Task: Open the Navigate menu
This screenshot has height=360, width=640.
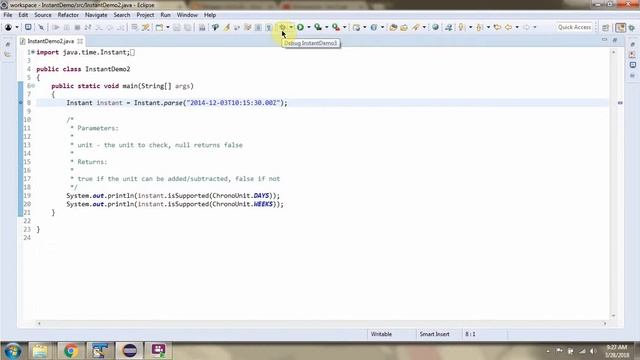Action: (96, 15)
